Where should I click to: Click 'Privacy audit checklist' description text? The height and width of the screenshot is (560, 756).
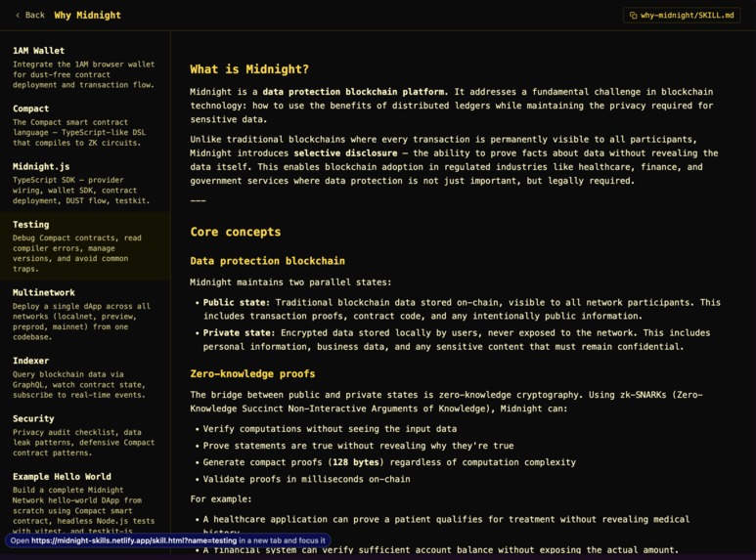point(84,443)
